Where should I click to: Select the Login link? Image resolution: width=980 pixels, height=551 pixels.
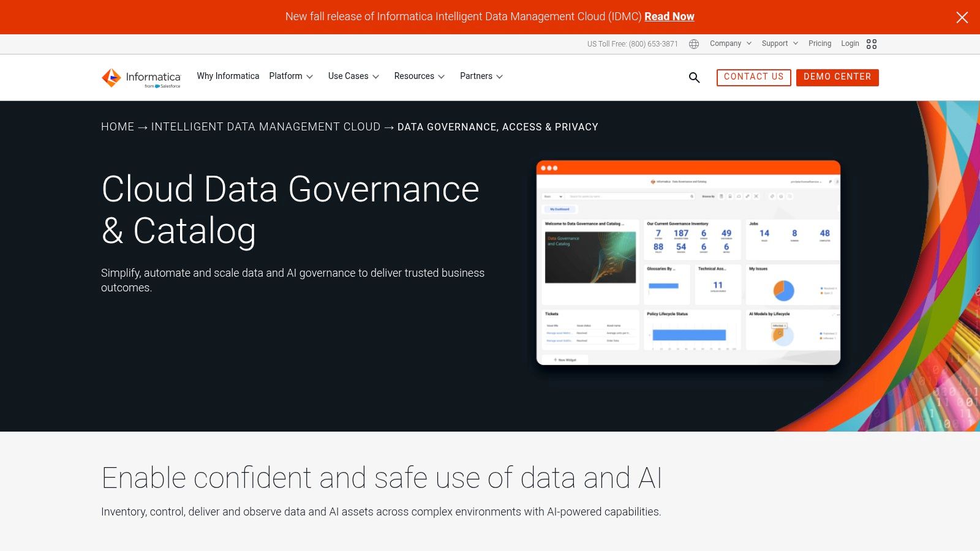click(850, 43)
